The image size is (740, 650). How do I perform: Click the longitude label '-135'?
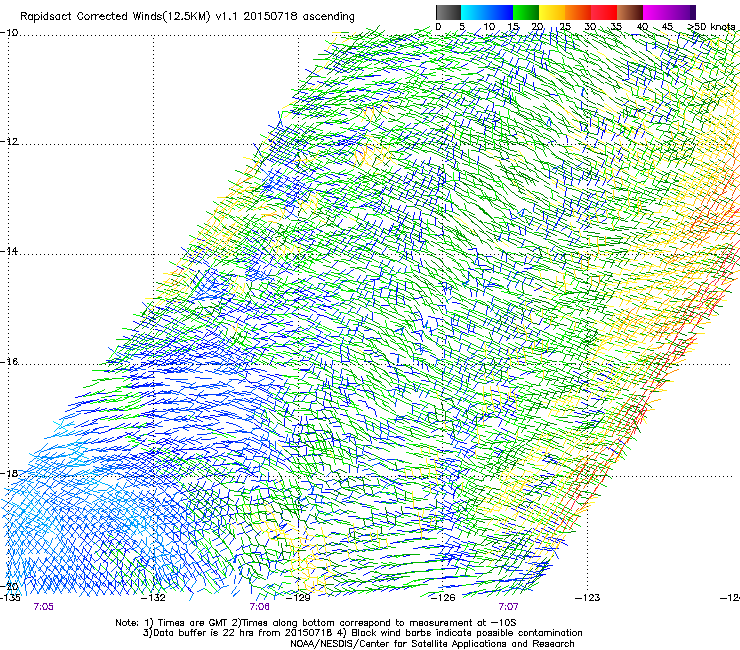pos(10,598)
